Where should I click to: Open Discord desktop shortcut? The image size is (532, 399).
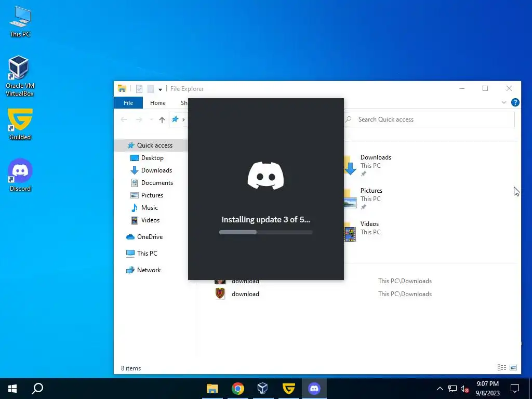coord(20,175)
